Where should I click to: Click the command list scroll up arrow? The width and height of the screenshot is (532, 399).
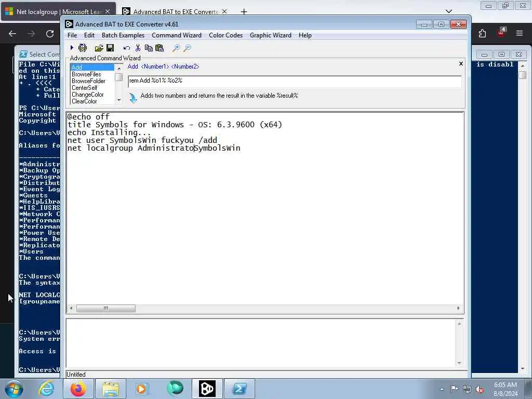pos(119,68)
